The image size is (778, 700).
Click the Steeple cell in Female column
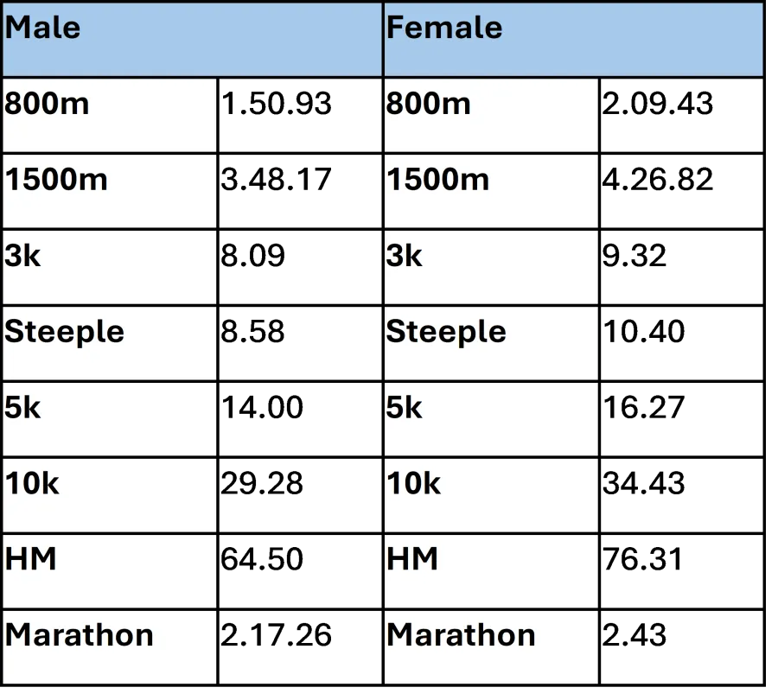[490, 343]
